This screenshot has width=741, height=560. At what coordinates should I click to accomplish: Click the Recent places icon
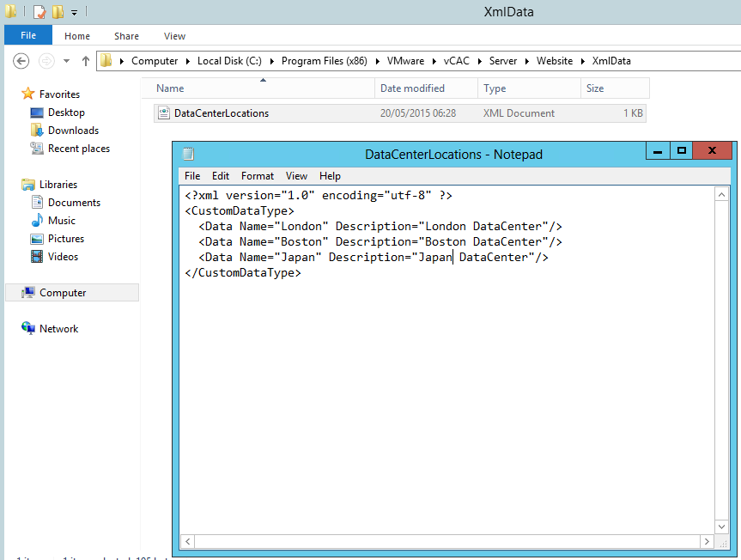[37, 149]
